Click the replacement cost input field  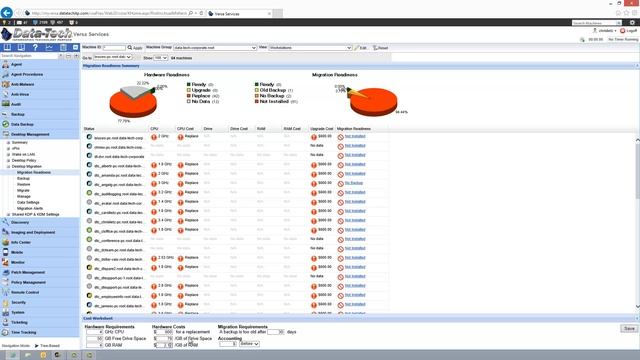pyautogui.click(x=165, y=332)
